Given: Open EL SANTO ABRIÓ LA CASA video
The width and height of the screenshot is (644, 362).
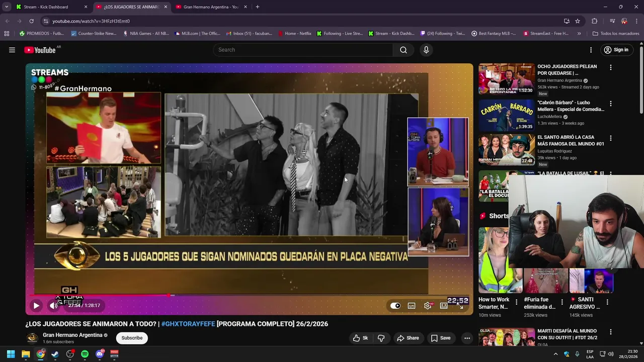Looking at the screenshot, I should [x=507, y=150].
